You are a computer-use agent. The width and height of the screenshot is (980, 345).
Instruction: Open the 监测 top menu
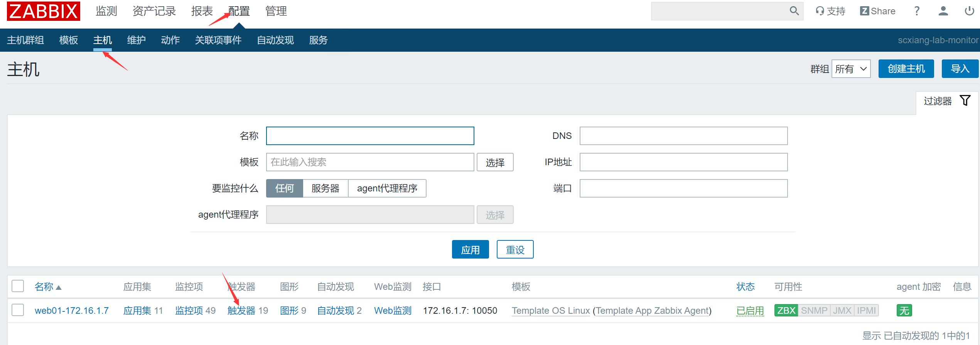coord(106,11)
